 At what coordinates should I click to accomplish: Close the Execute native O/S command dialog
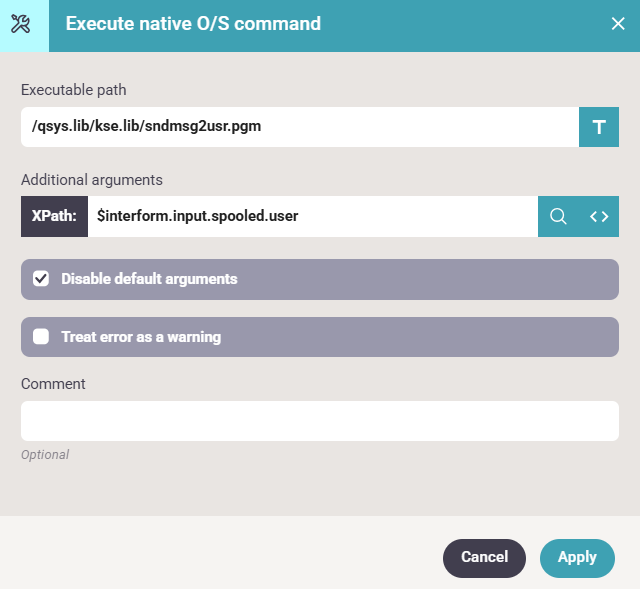click(x=618, y=24)
